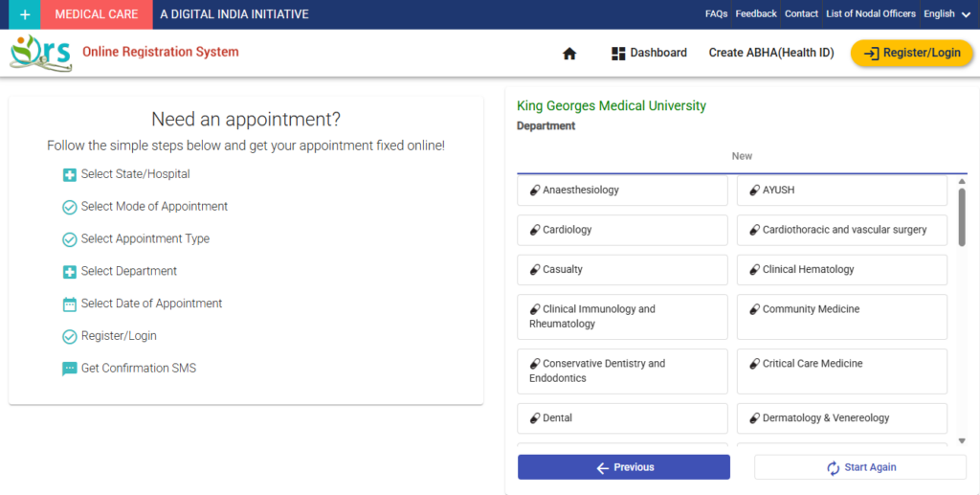
Task: Click the Select Date of Appointment calendar icon
Action: [x=70, y=304]
